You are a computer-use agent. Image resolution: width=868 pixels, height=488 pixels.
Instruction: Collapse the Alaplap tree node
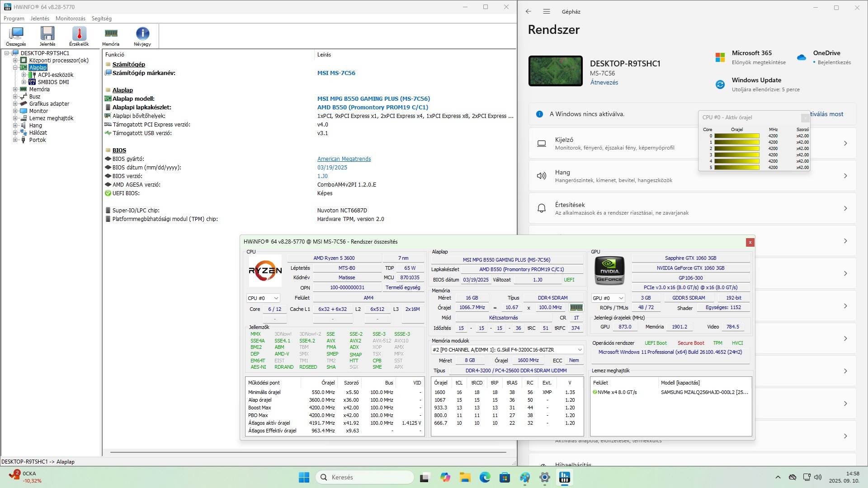[x=15, y=67]
